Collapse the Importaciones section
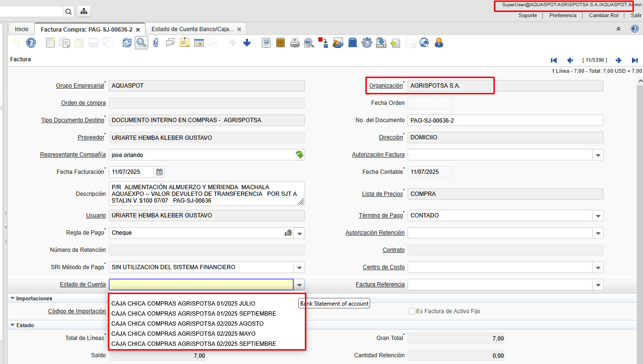Viewport: 643px width, 364px height. pos(13,298)
